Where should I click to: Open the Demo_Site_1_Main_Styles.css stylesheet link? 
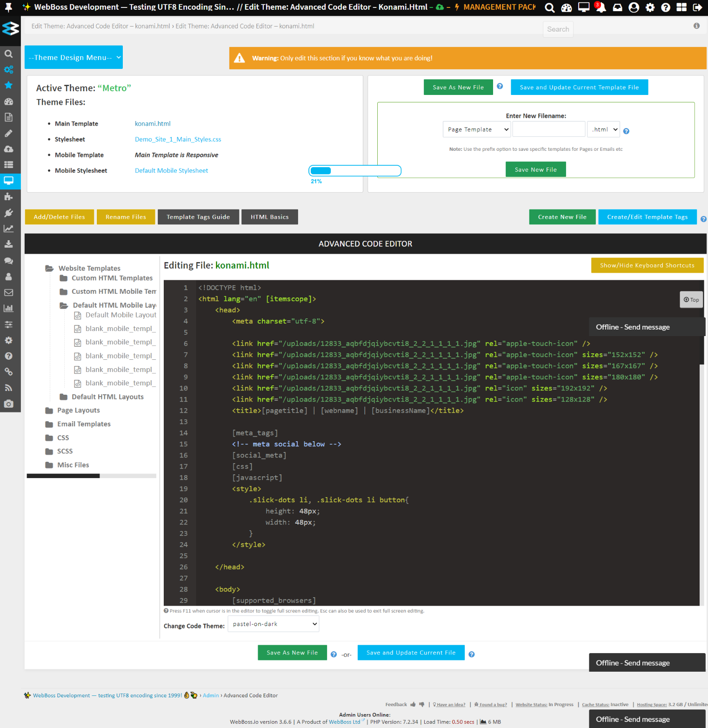click(x=178, y=139)
